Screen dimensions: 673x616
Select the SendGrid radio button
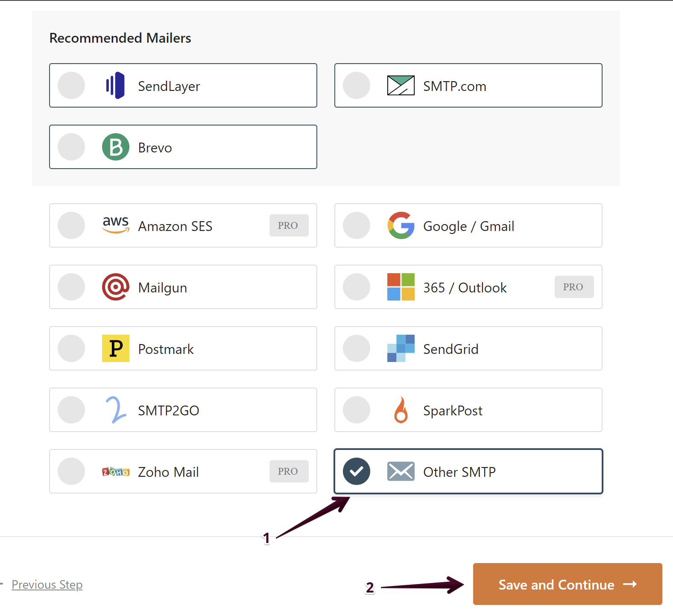357,348
